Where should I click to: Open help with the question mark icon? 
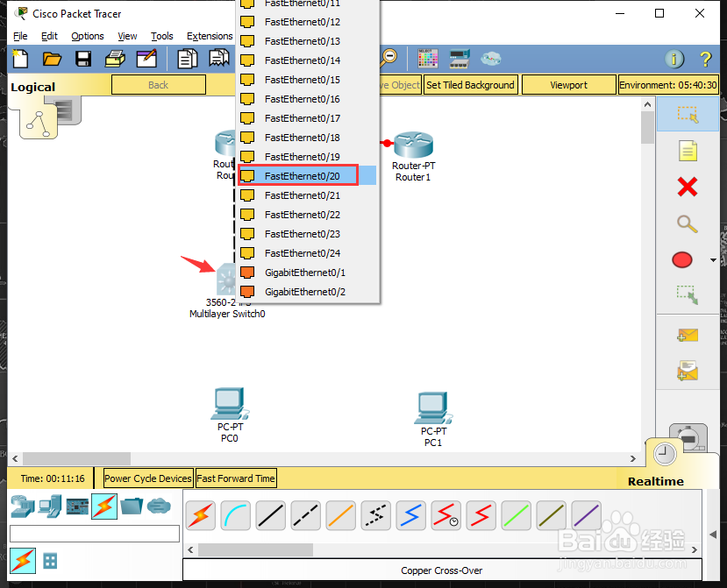point(705,59)
